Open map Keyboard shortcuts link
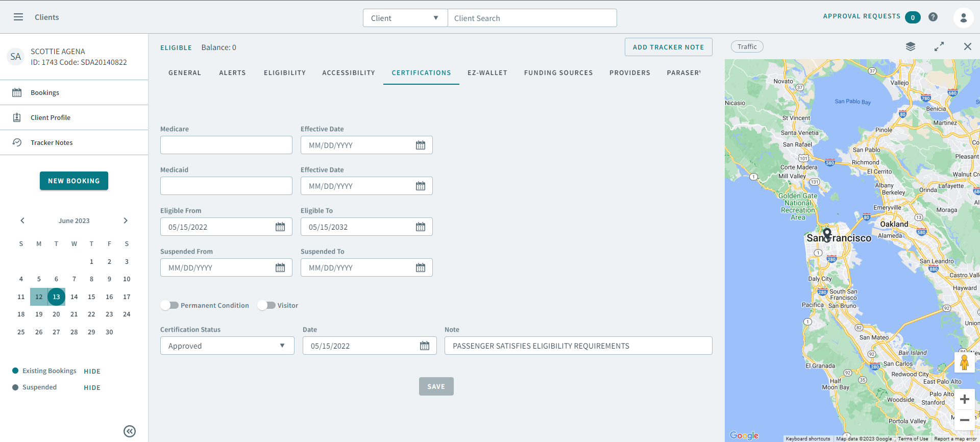980x442 pixels. tap(808, 438)
